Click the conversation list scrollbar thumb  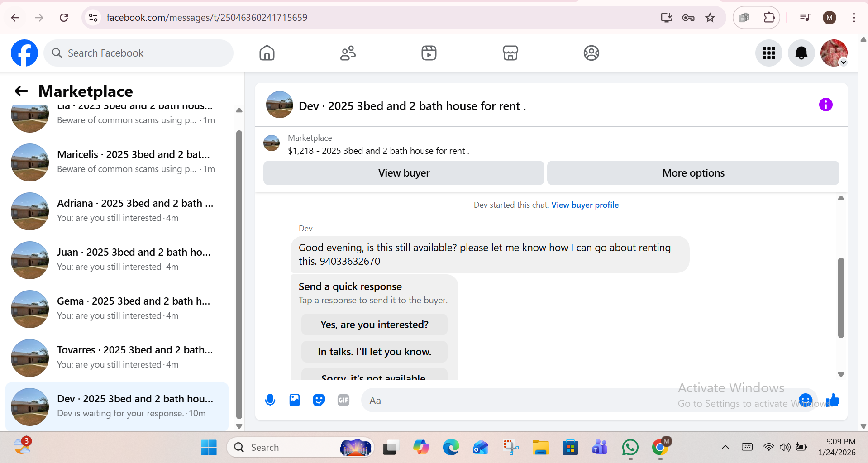point(239,275)
